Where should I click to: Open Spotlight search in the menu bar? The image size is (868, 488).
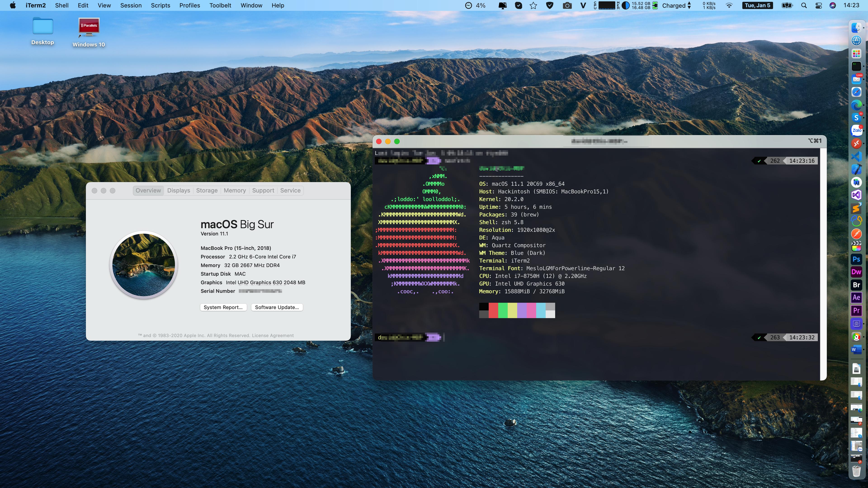804,5
